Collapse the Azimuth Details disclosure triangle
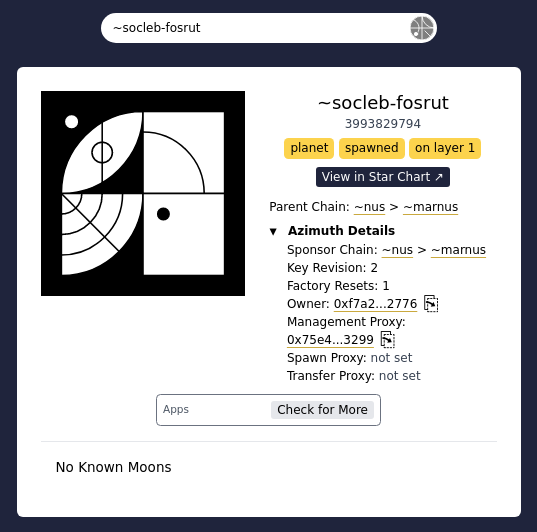Screen dimensions: 537x532 (x=273, y=232)
